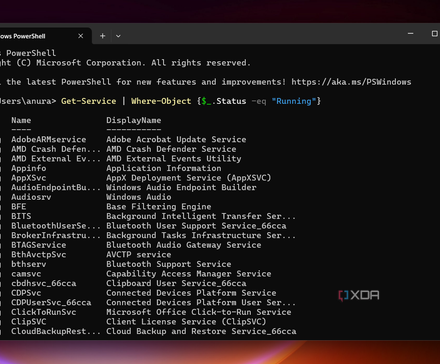Select the BTAGService name

click(39, 245)
